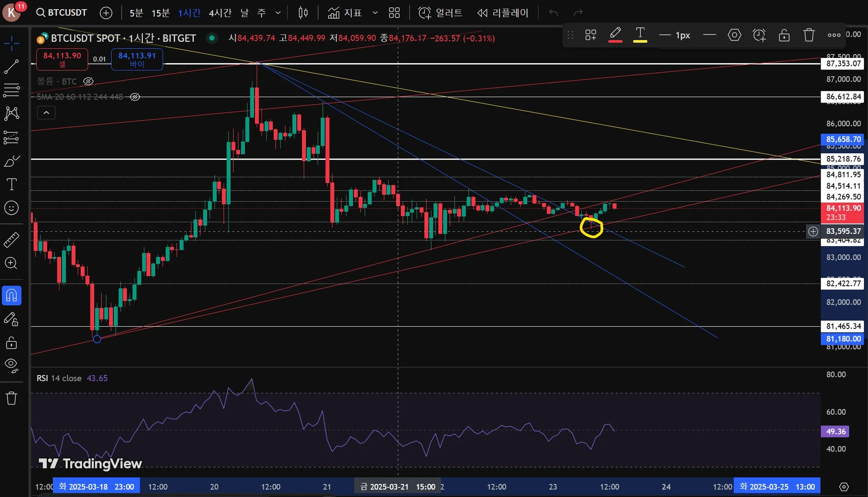Select the zoom-in tool
The image size is (868, 497).
(x=12, y=263)
